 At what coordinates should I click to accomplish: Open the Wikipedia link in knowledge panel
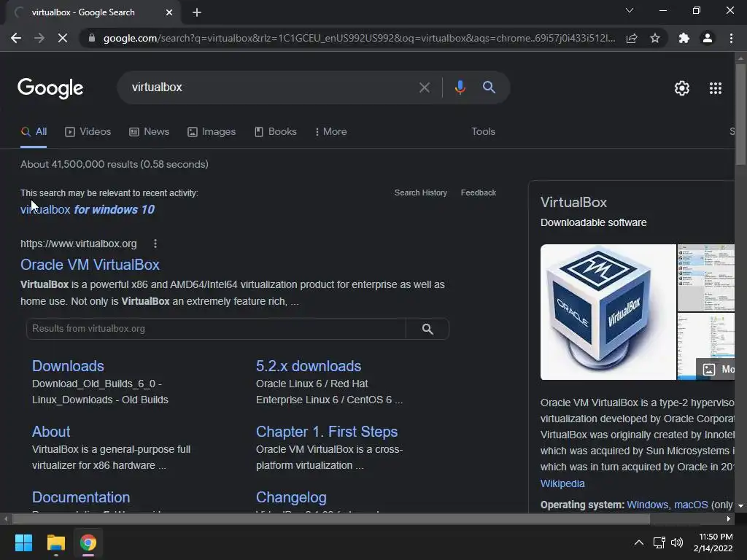(562, 484)
